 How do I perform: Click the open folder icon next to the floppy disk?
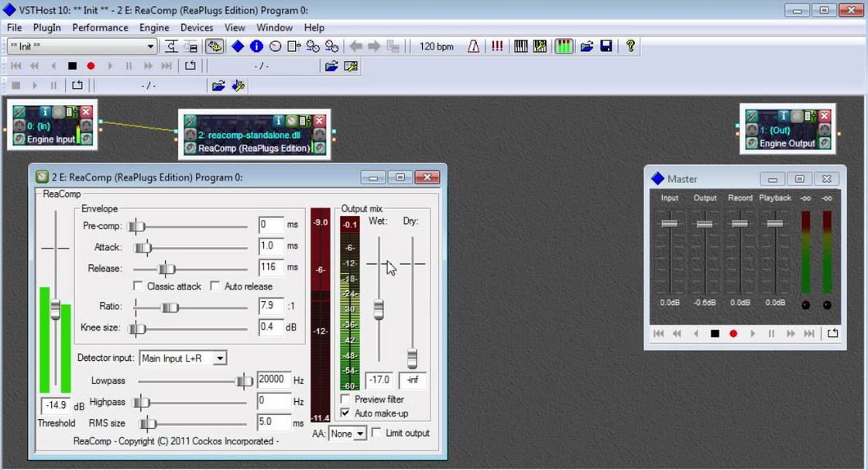click(x=587, y=46)
